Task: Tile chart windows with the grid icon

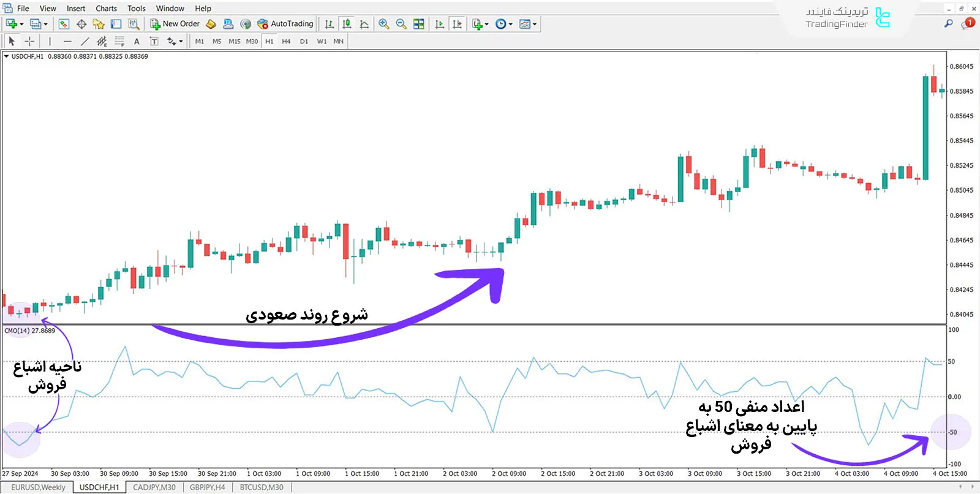Action: click(419, 24)
